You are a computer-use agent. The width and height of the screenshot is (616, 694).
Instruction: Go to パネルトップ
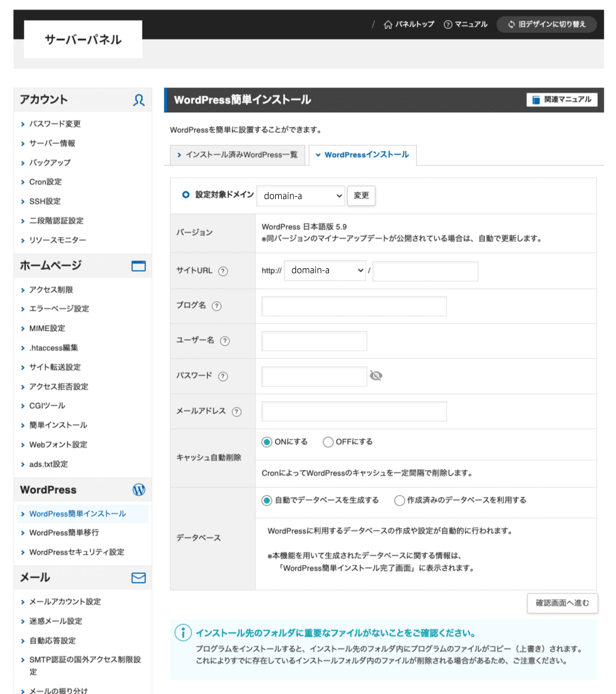409,24
